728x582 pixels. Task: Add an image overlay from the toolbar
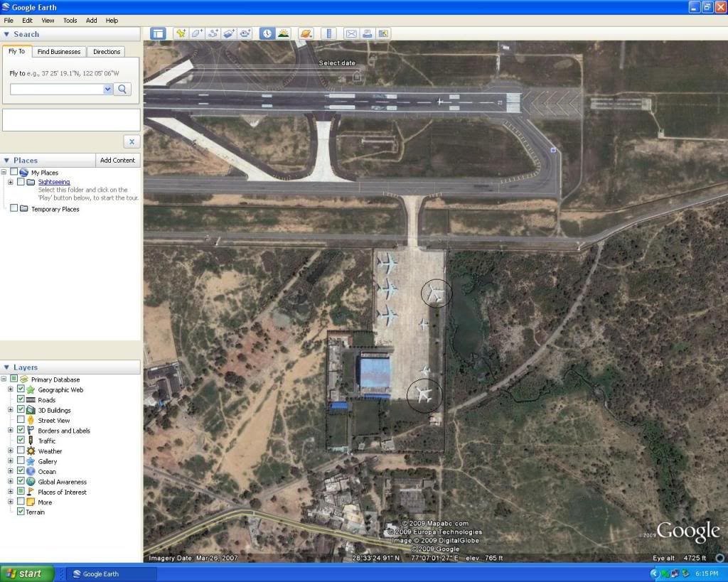(x=229, y=33)
